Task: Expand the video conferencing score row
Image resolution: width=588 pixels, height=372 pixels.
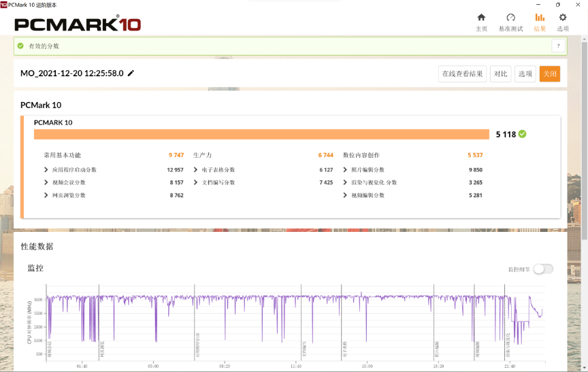Action: click(46, 182)
